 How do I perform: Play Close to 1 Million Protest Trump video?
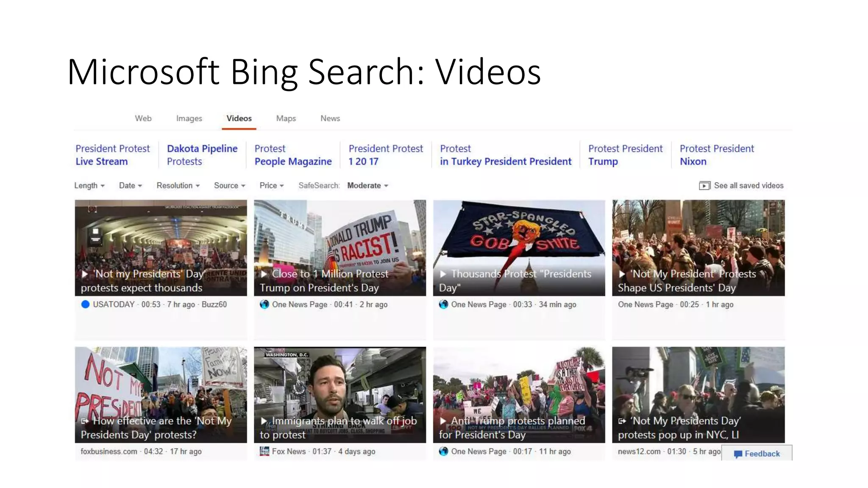click(340, 248)
